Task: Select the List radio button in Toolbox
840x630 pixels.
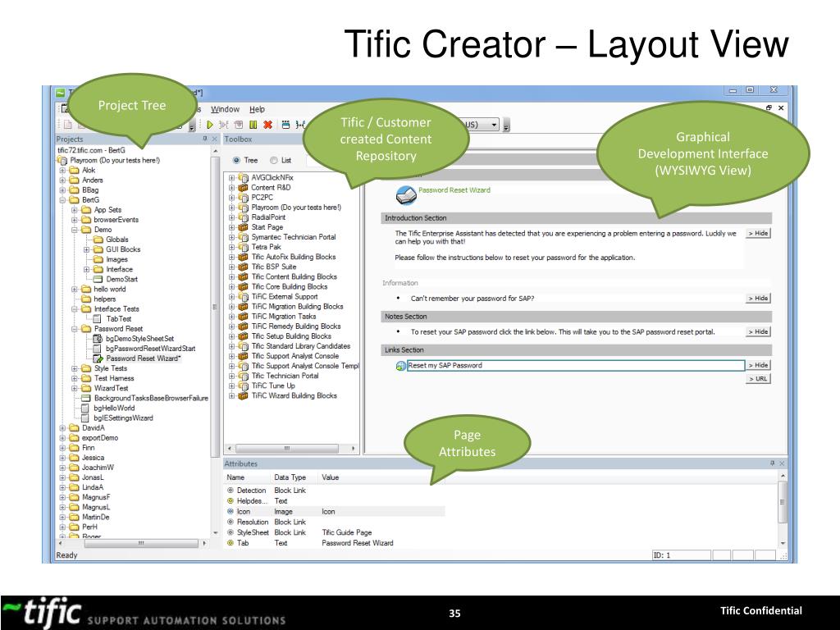Action: point(273,160)
